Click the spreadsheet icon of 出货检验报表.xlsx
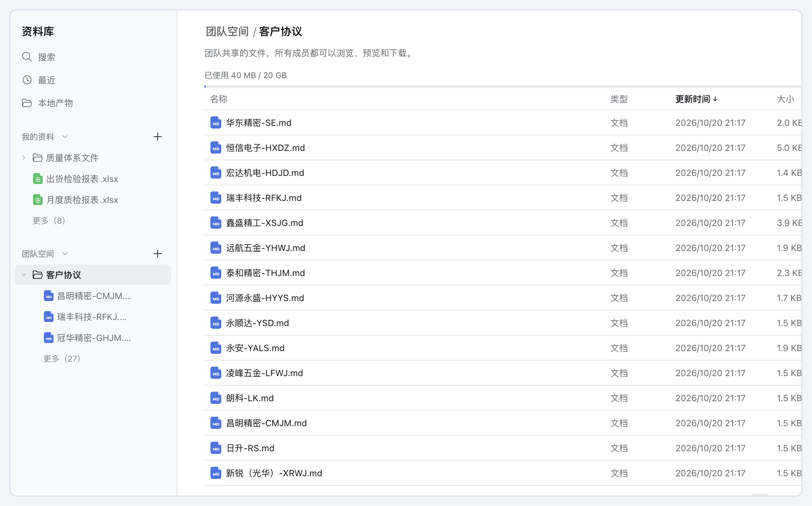Viewport: 812px width, 506px height. pos(38,179)
